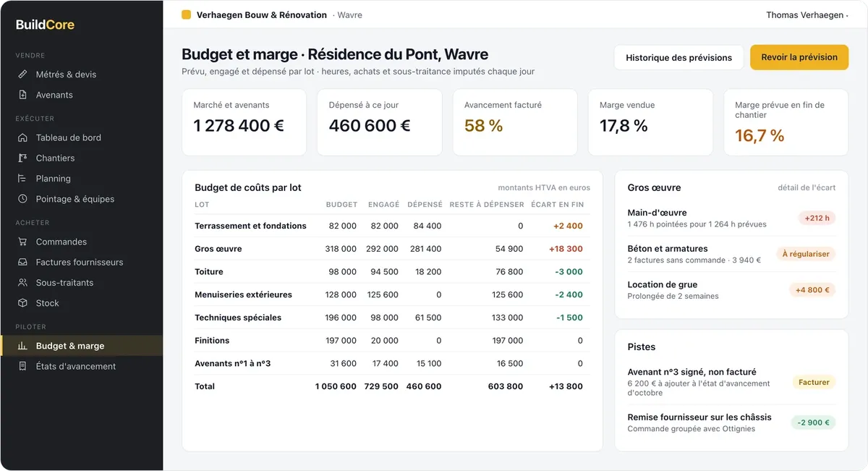Click the Planning gantt icon
The image size is (868, 471).
(x=22, y=178)
